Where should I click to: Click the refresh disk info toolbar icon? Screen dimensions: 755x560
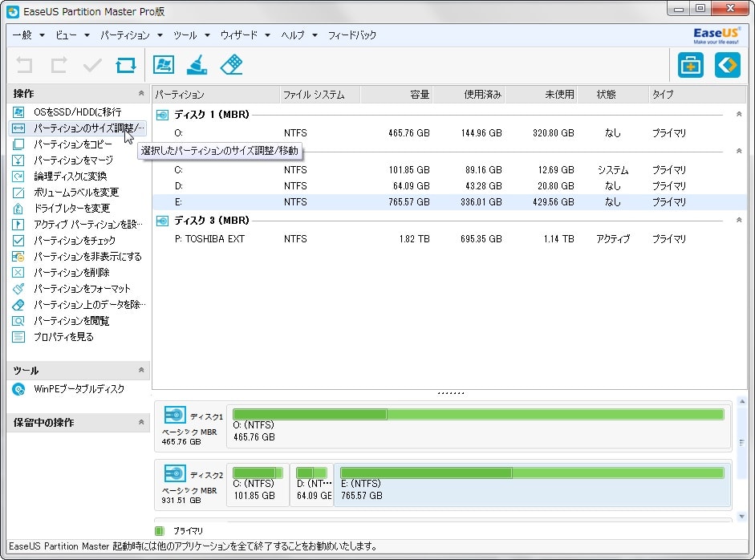click(x=125, y=65)
